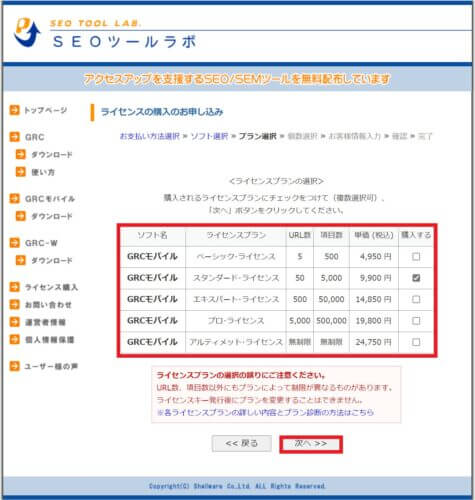This screenshot has width=475, height=500.
Task: Click the arrow icon beside トップページ
Action: 14,110
